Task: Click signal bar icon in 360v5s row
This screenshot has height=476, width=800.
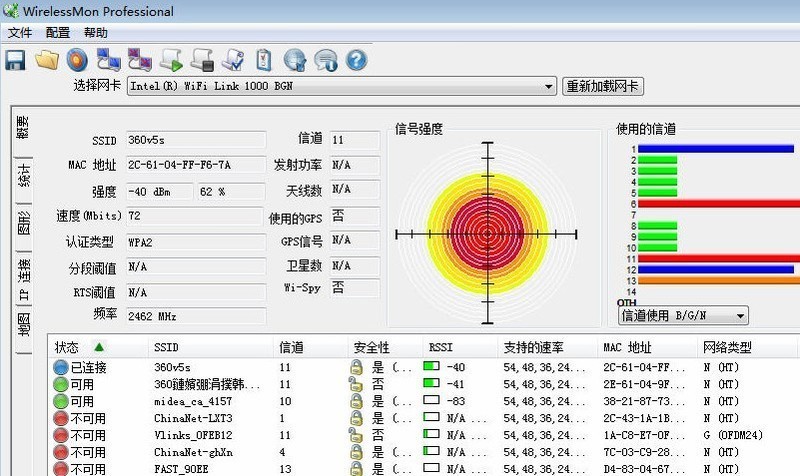Action: tap(431, 366)
